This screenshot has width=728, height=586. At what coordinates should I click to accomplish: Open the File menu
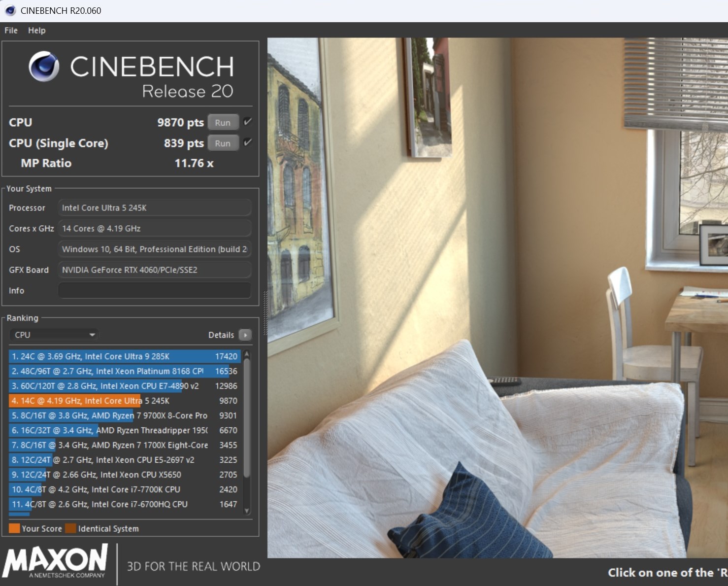point(11,30)
